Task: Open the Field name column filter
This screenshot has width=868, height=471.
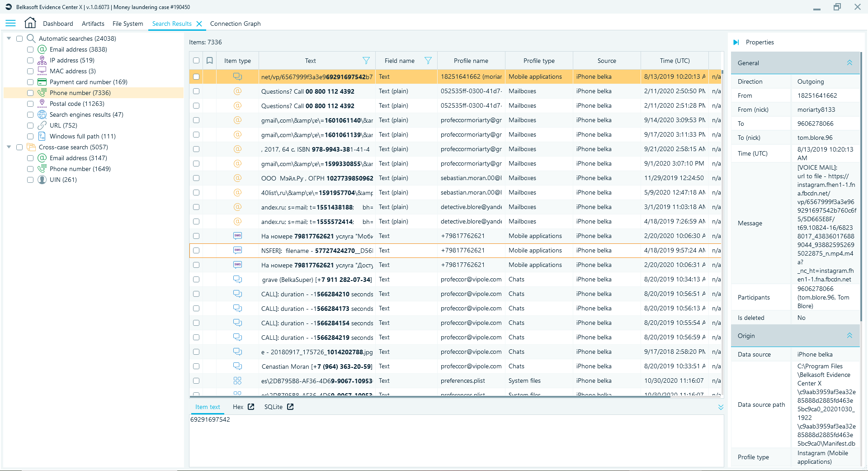Action: [x=428, y=61]
